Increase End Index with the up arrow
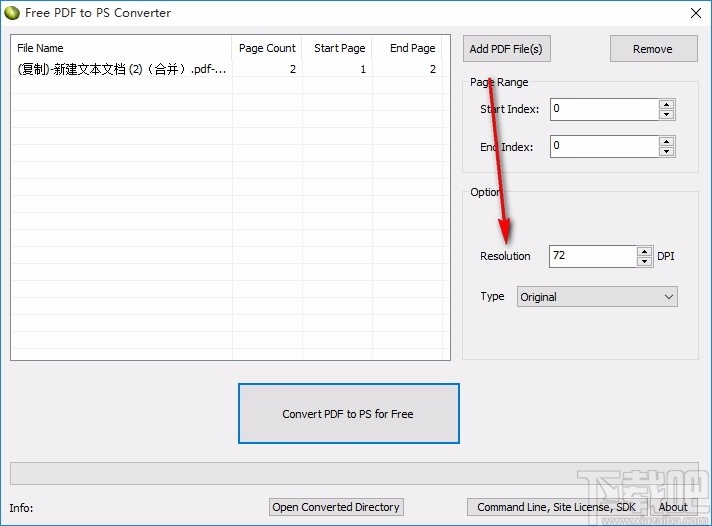The height and width of the screenshot is (526, 712). [666, 142]
